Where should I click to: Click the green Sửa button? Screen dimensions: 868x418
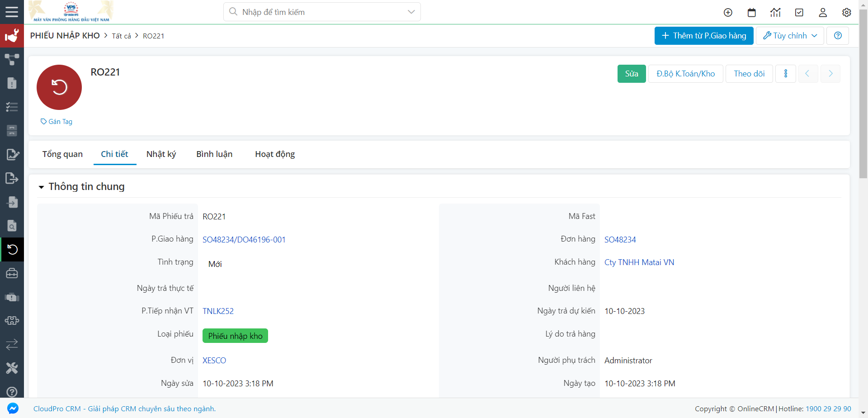tap(632, 74)
